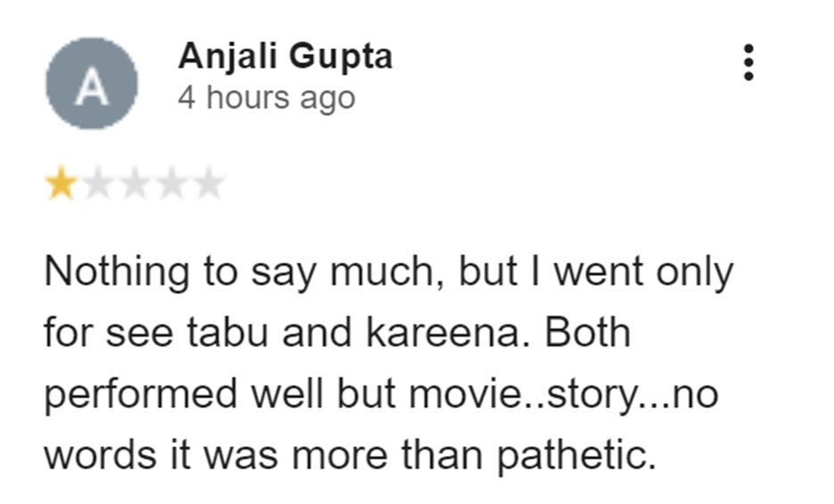Click the first gold star
Image resolution: width=834 pixels, height=504 pixels.
pyautogui.click(x=61, y=185)
